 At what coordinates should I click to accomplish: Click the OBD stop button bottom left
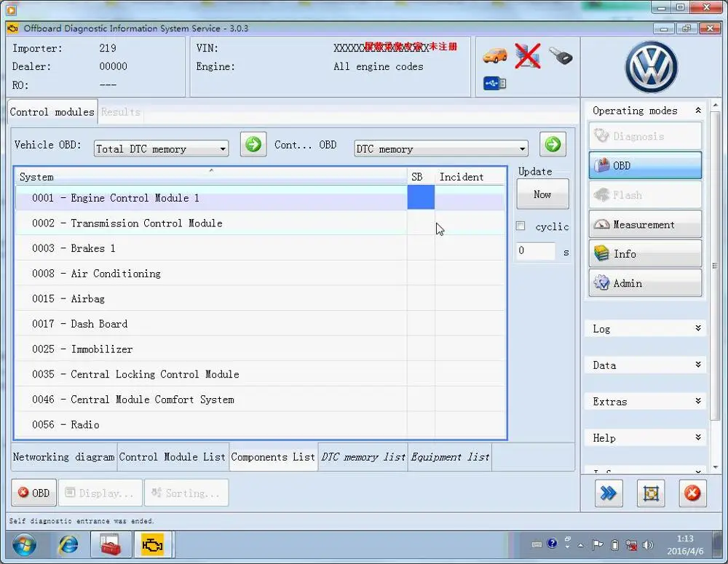tap(34, 493)
